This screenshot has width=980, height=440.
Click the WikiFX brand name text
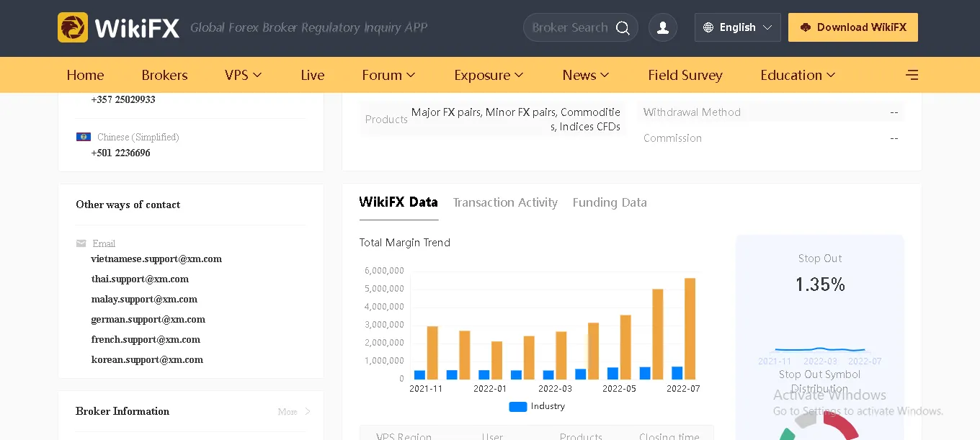pyautogui.click(x=137, y=28)
